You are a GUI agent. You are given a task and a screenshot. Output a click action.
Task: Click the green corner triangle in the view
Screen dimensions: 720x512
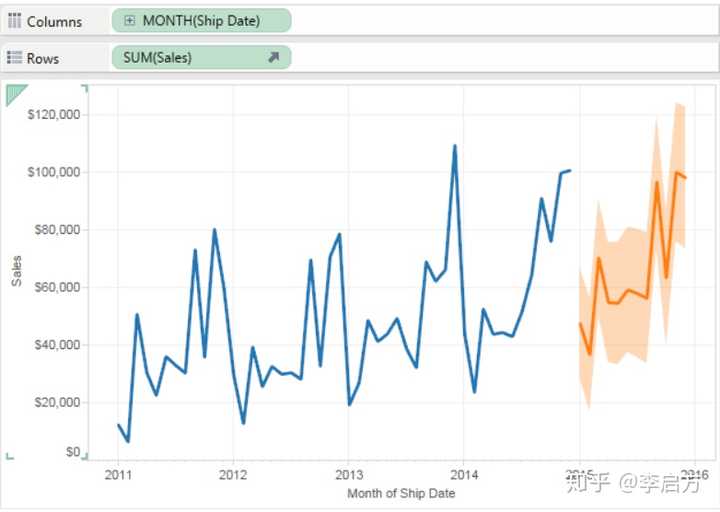coord(16,94)
